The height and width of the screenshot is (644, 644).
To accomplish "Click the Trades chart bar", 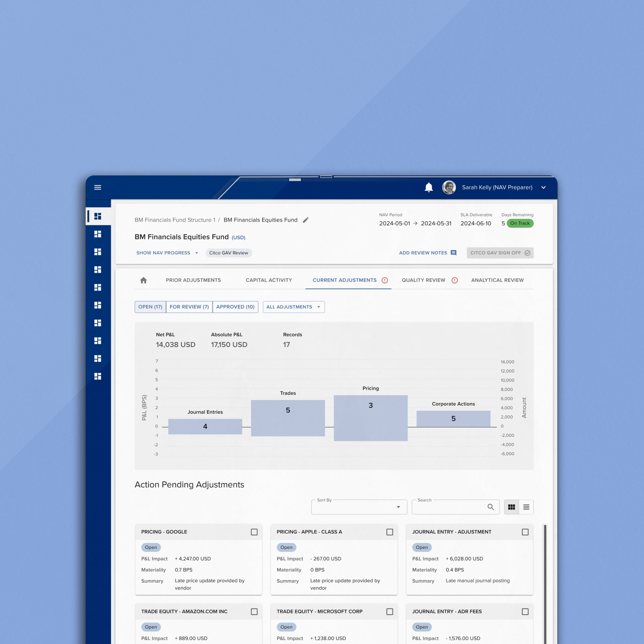I will point(288,418).
